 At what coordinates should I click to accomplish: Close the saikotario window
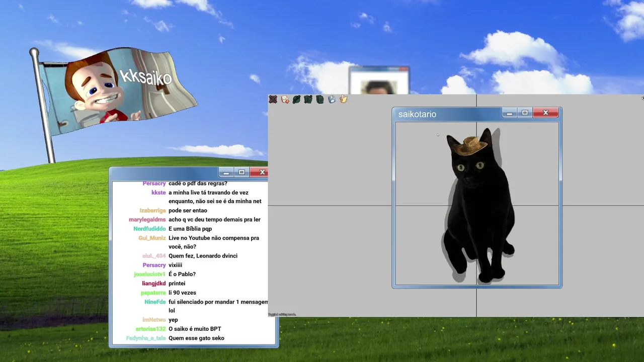(545, 113)
